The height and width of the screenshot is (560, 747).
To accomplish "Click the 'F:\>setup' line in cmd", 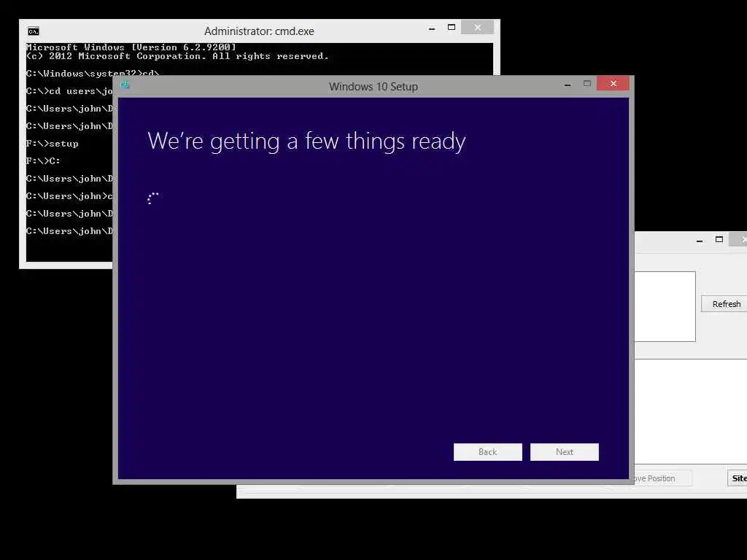I will (x=53, y=144).
